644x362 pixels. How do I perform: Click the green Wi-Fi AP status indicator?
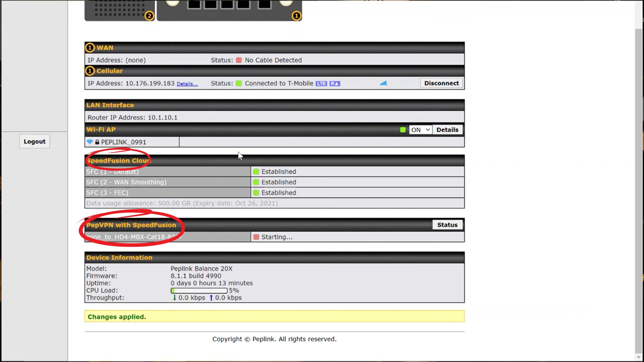(x=402, y=130)
